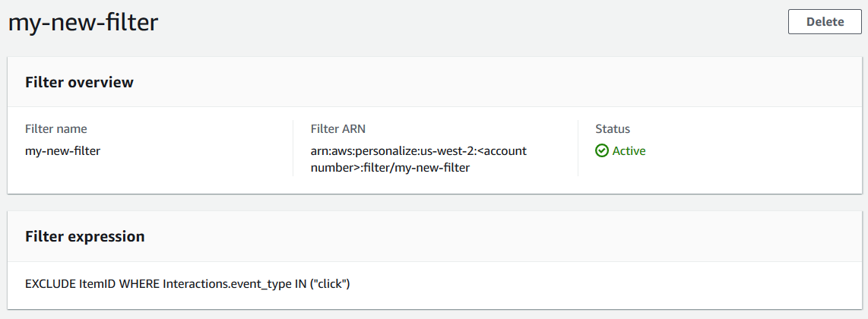The image size is (868, 319).
Task: Click the Delete button
Action: tap(825, 22)
